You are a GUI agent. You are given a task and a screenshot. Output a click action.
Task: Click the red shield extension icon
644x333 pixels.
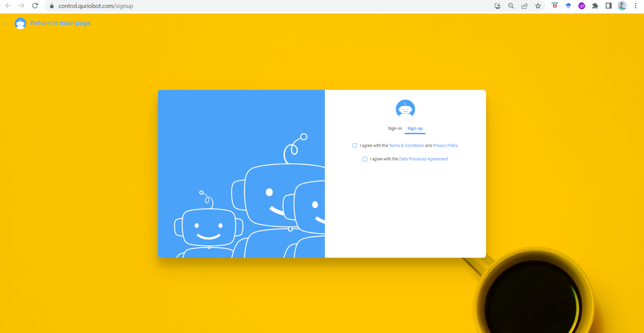point(555,6)
